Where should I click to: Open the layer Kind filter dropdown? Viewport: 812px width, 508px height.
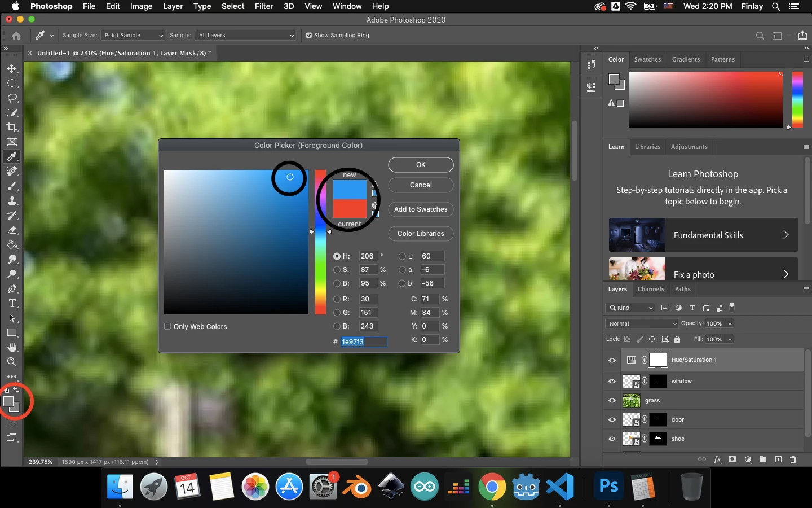point(630,308)
